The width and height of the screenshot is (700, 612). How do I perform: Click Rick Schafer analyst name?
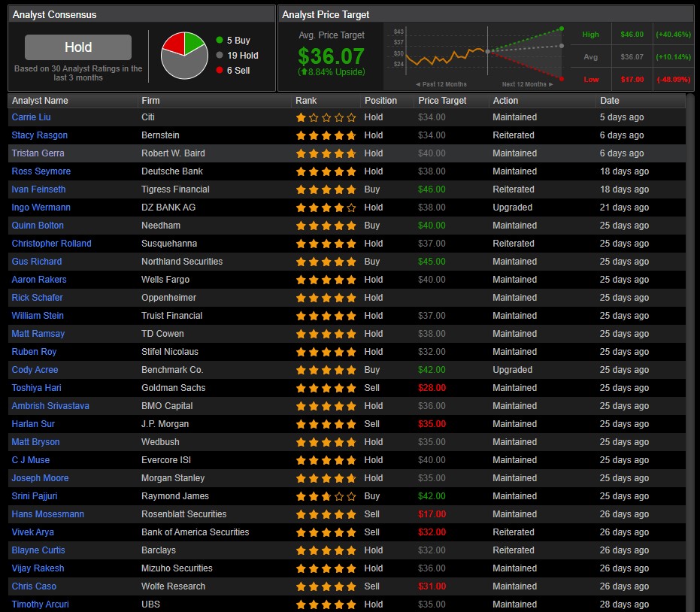point(37,297)
